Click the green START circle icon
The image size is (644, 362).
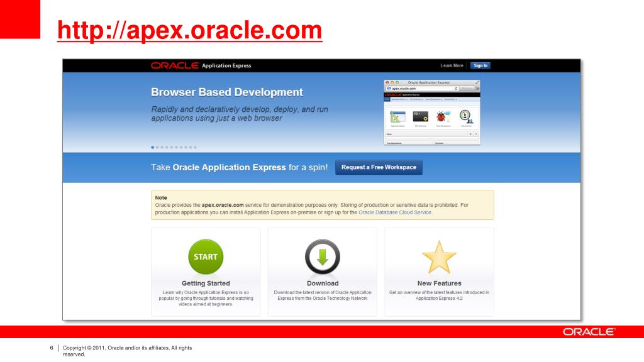206,257
